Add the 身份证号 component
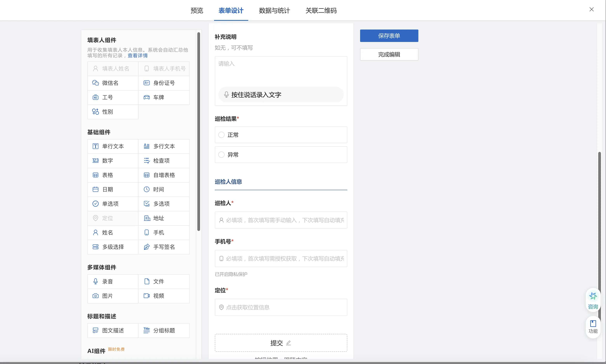The width and height of the screenshot is (606, 364). tap(164, 83)
